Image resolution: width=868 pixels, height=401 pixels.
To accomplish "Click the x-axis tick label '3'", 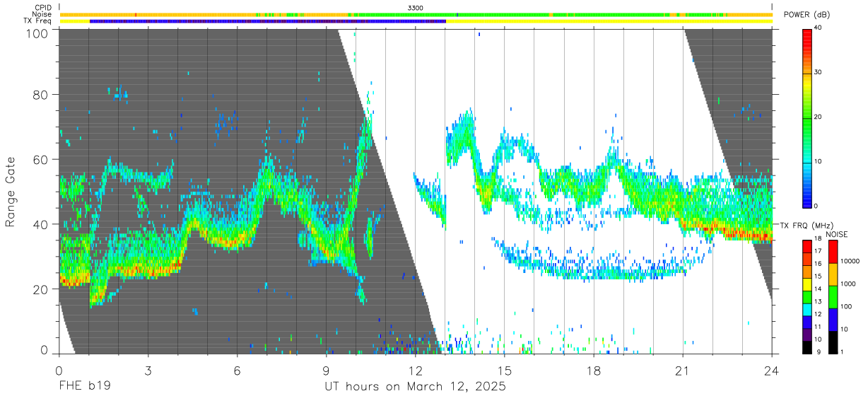I will (x=148, y=371).
